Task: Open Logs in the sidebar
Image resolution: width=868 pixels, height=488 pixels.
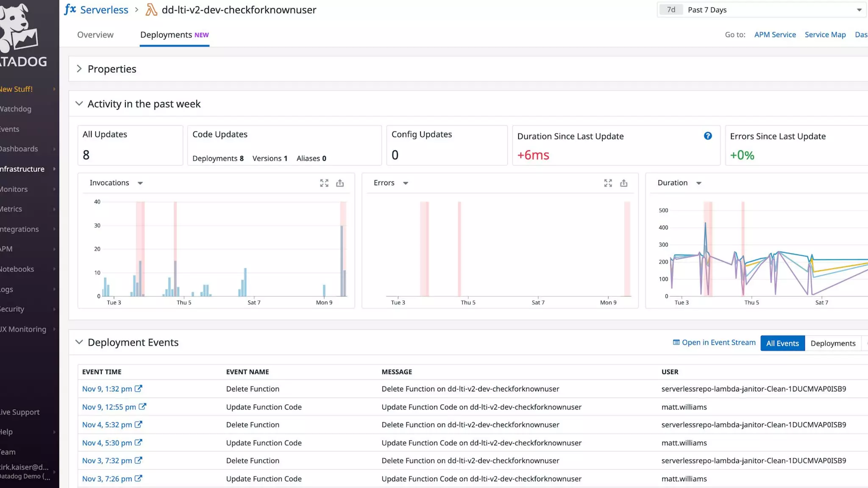Action: (x=7, y=289)
